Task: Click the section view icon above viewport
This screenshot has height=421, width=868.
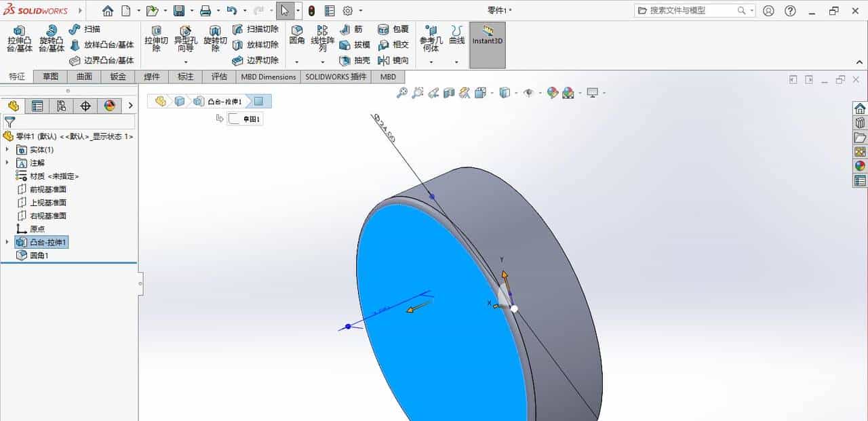Action: 448,93
